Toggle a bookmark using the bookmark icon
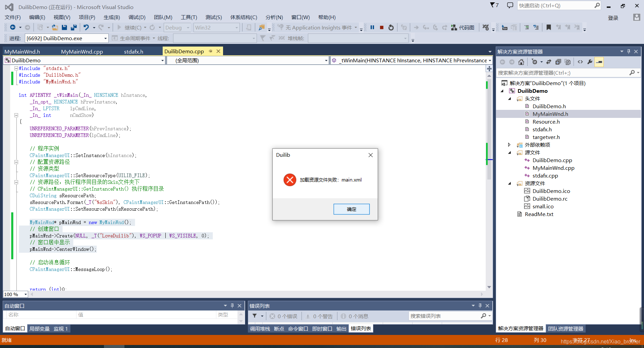This screenshot has height=348, width=644. point(549,27)
